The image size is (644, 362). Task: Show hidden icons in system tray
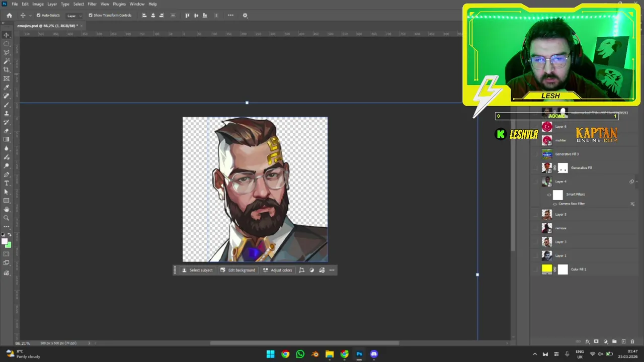click(535, 354)
